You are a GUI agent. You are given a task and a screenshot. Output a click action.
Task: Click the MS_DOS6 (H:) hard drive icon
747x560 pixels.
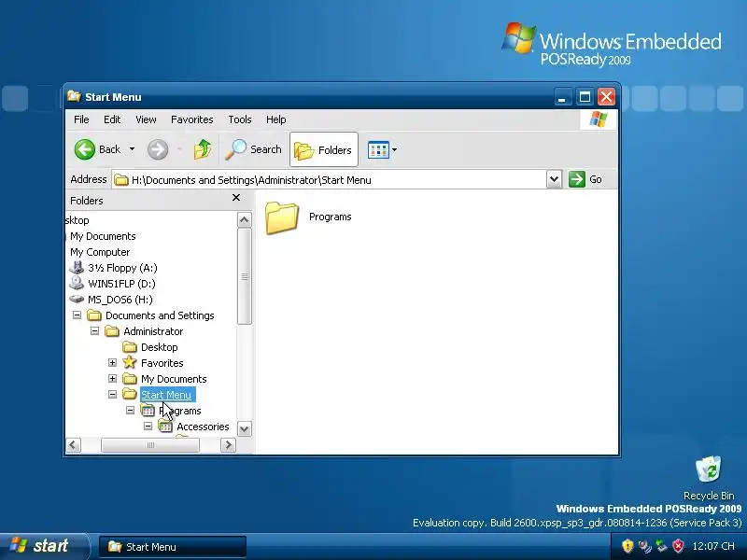pos(77,299)
